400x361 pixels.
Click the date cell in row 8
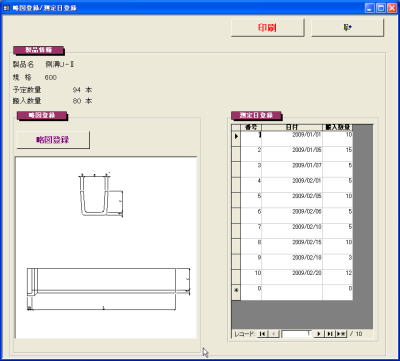coord(292,246)
